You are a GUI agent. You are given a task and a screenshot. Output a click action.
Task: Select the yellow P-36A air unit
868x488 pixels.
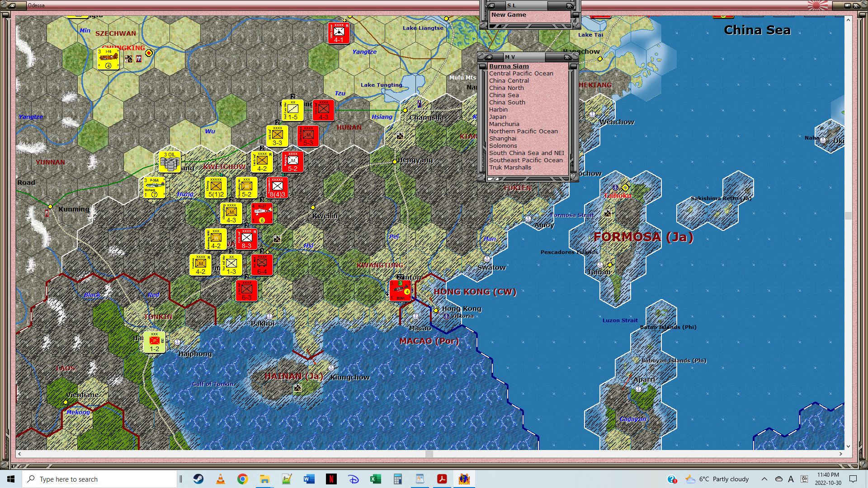coord(154,188)
